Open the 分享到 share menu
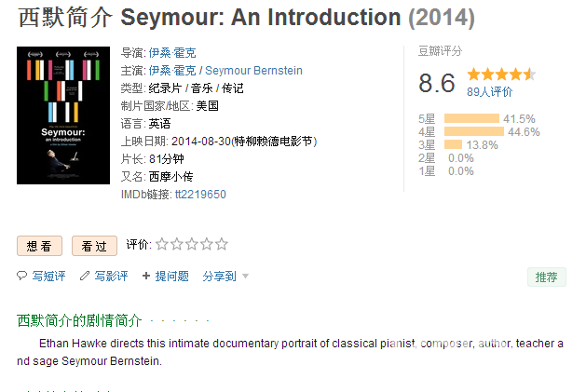Screen dimensions: 586x392 219,277
